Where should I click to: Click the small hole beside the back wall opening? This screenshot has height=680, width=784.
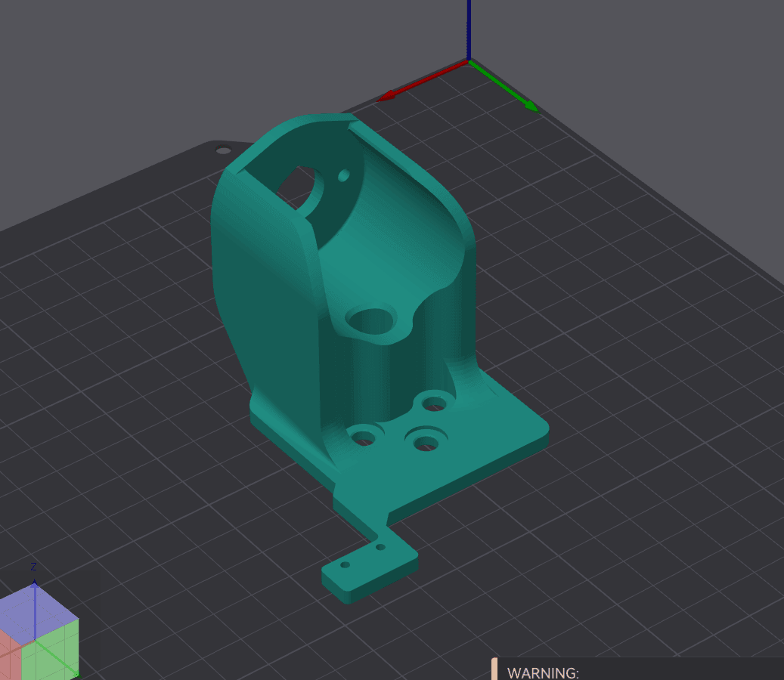pos(344,175)
